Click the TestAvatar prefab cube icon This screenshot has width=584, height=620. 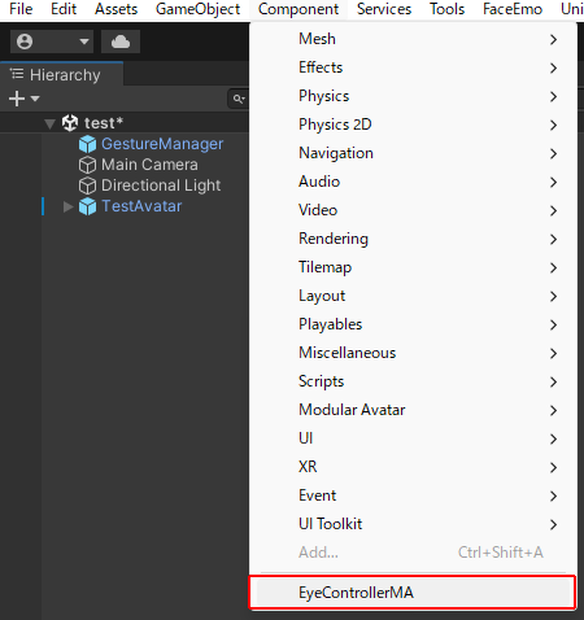pyautogui.click(x=87, y=206)
